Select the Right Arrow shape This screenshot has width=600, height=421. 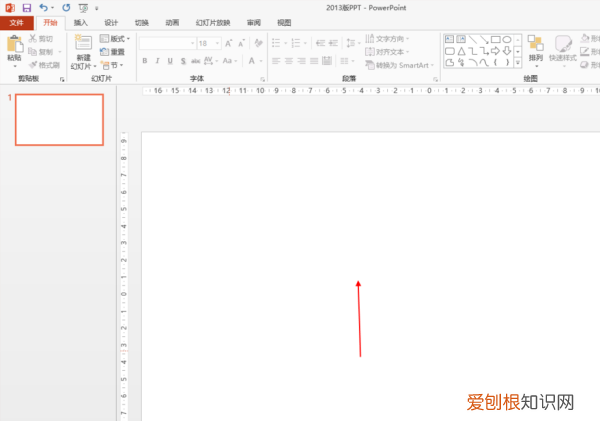(x=496, y=51)
